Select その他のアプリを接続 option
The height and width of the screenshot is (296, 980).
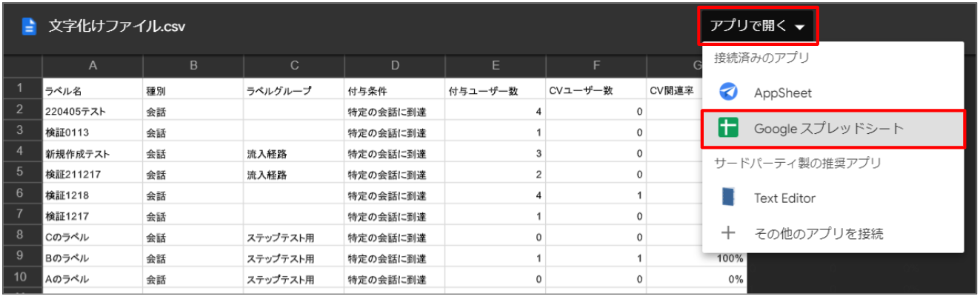click(x=819, y=233)
